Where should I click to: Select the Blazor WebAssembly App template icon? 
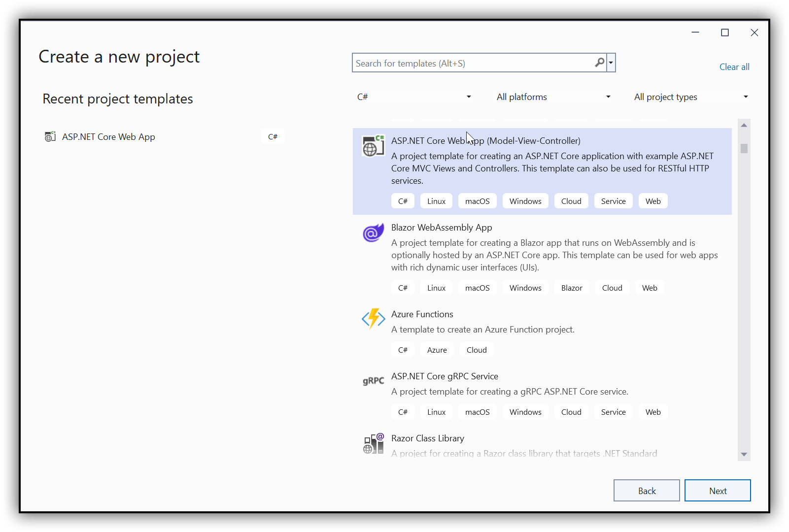pos(373,232)
